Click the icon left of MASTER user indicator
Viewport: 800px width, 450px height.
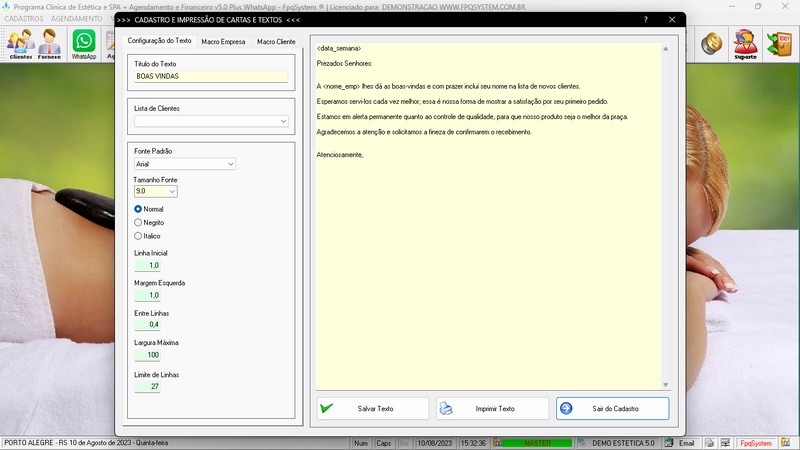tap(497, 443)
